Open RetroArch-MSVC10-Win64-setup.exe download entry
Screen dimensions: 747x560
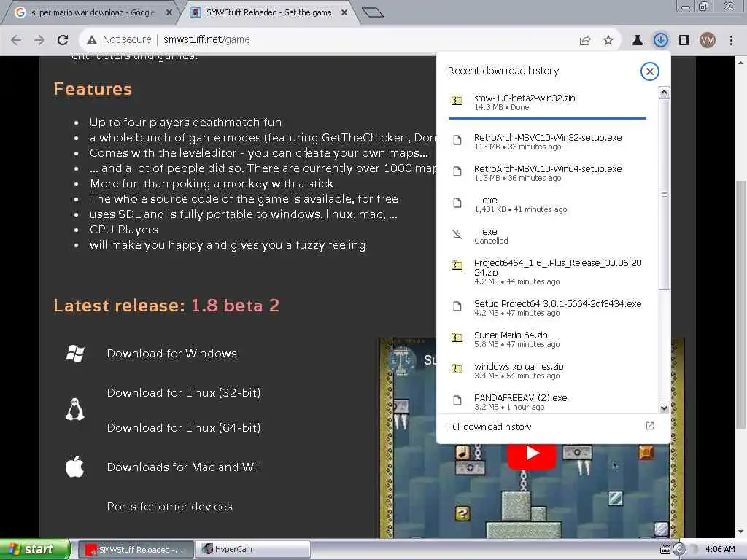[547, 173]
